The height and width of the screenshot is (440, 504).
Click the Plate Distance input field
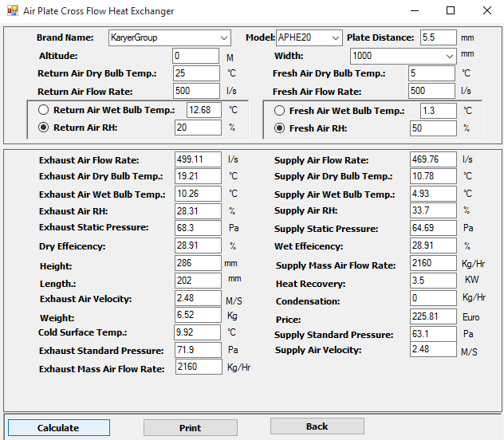438,38
